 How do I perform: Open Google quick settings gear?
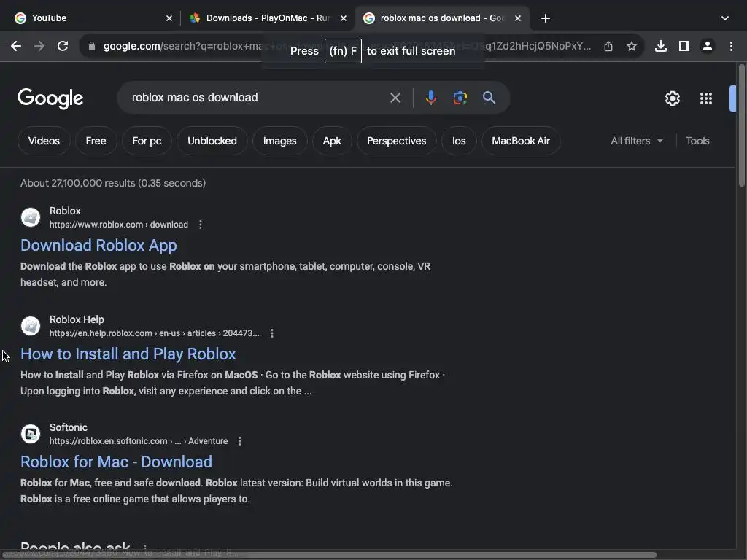pos(672,98)
